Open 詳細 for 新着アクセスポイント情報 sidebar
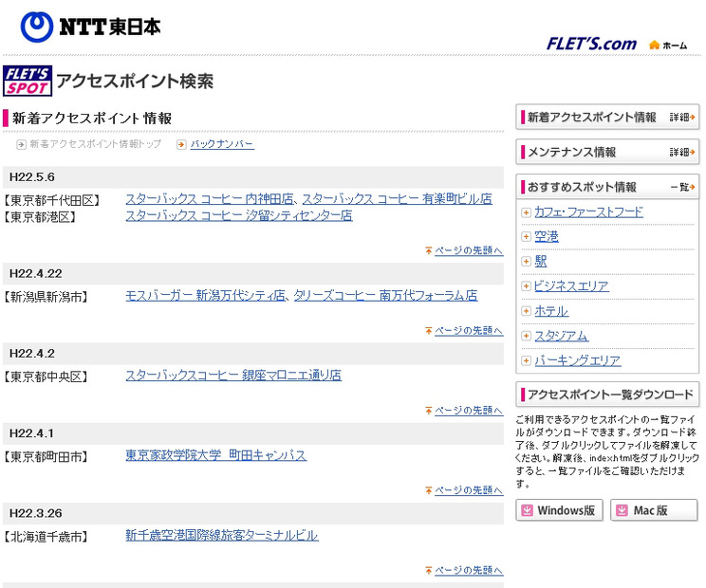This screenshot has height=588, width=706. [682, 118]
